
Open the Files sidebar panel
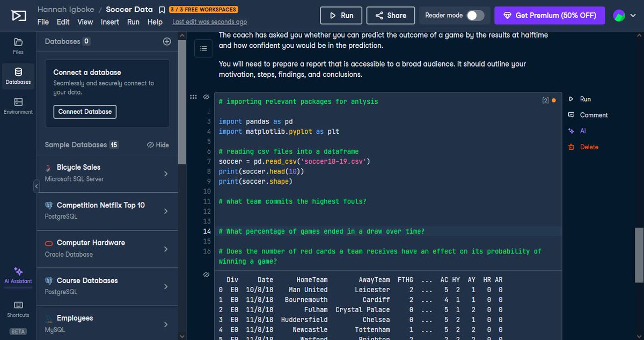(x=18, y=46)
